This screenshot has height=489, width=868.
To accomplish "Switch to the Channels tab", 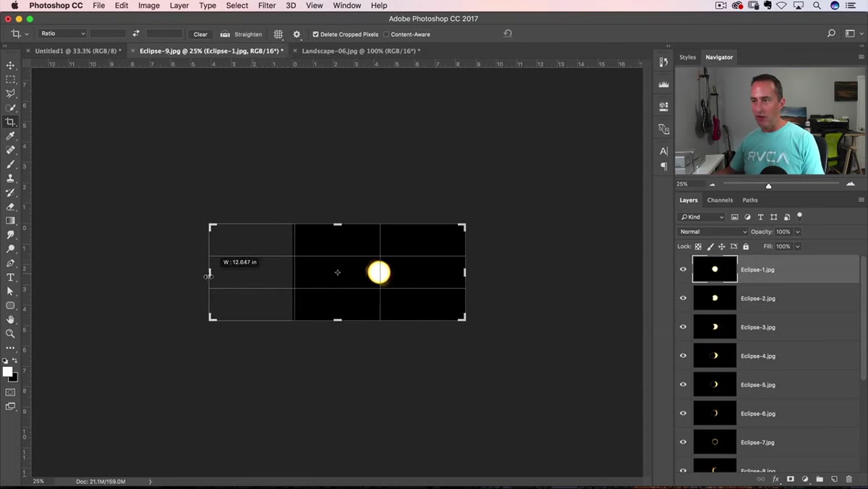I will [x=720, y=200].
